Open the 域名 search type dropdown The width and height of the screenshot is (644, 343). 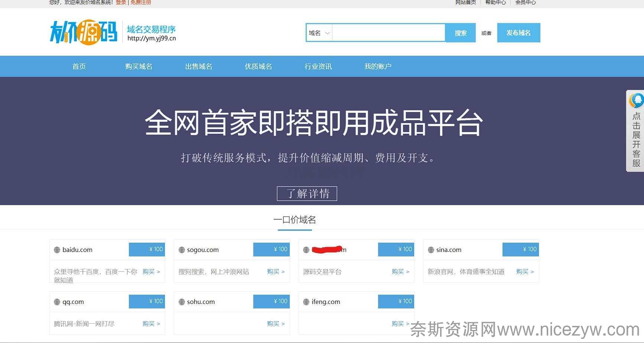pos(319,33)
